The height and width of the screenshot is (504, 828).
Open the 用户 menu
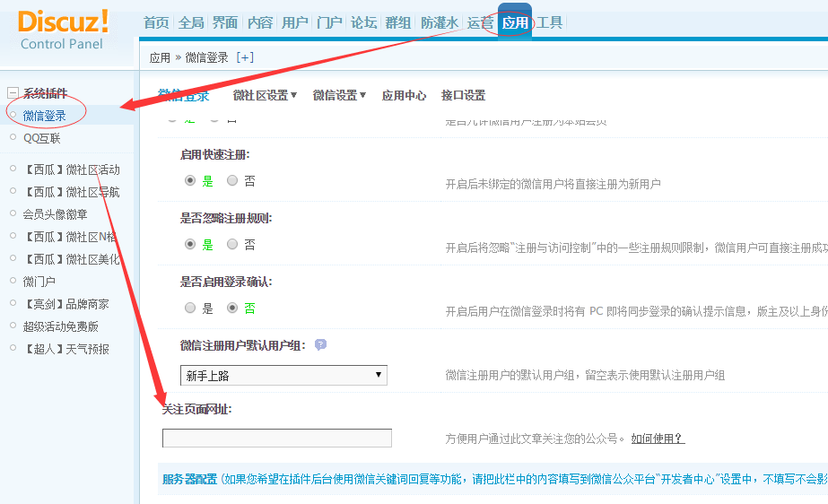click(294, 22)
